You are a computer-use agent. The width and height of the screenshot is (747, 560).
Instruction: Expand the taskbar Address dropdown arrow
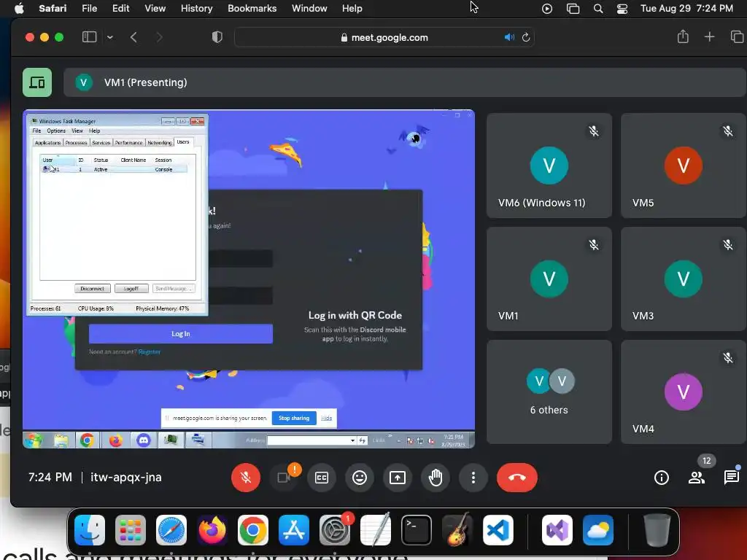[x=352, y=440]
